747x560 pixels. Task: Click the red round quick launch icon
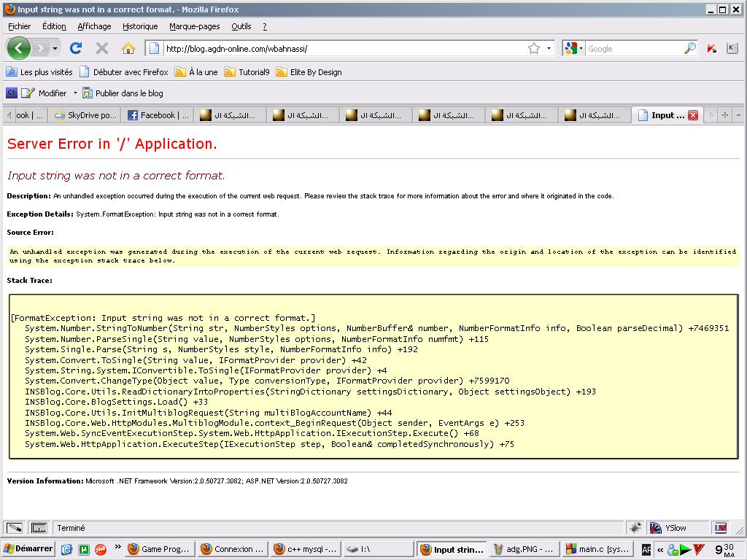click(101, 549)
